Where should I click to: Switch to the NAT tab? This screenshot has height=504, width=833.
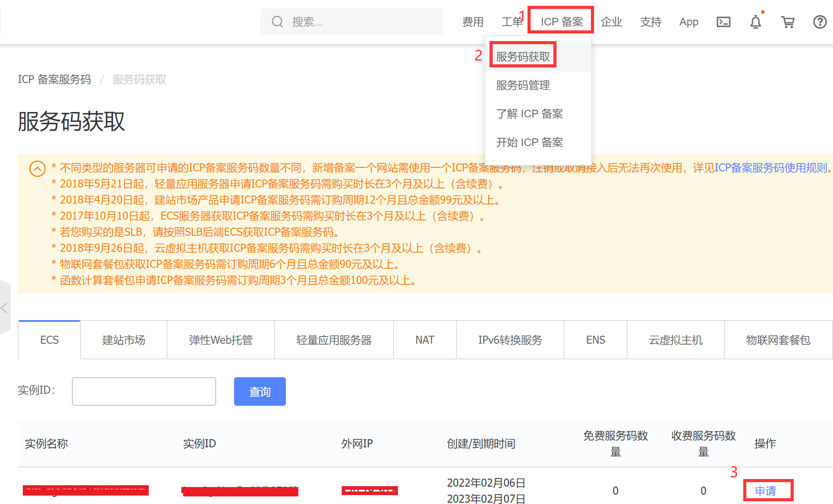click(424, 340)
